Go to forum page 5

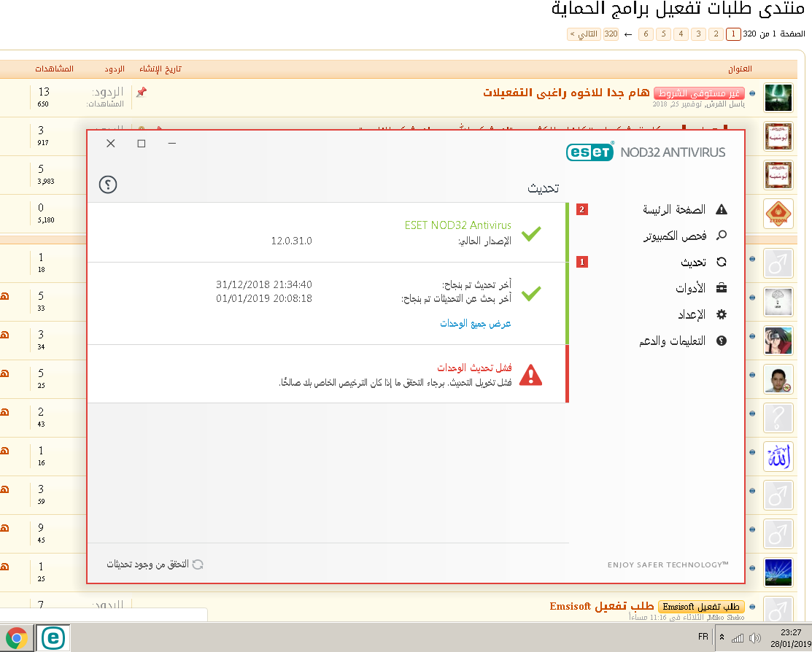pyautogui.click(x=663, y=34)
